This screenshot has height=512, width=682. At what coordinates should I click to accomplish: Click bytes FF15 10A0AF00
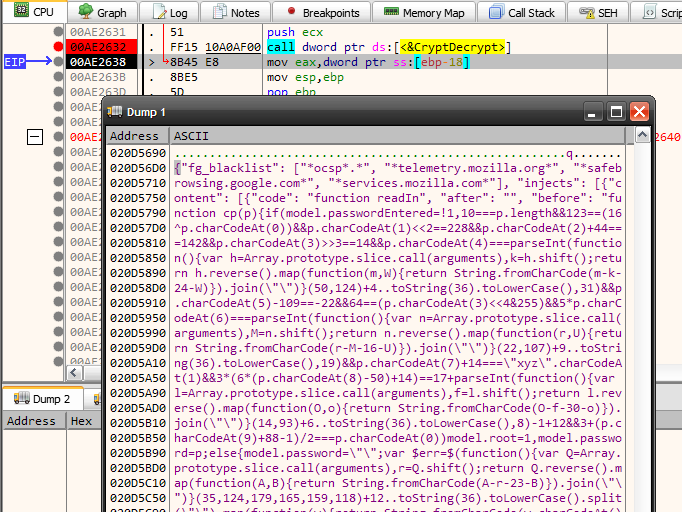coord(215,47)
